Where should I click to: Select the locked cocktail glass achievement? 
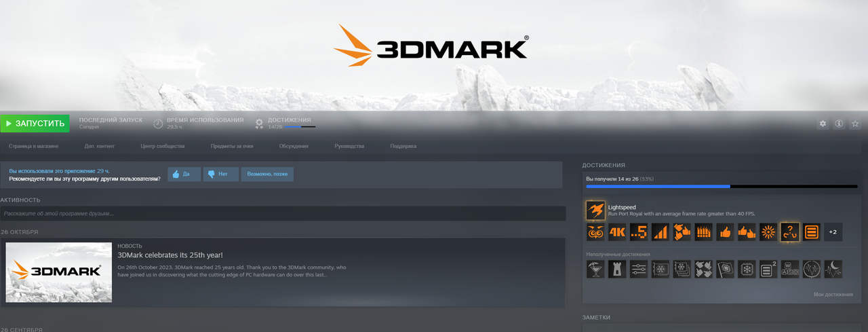595,269
